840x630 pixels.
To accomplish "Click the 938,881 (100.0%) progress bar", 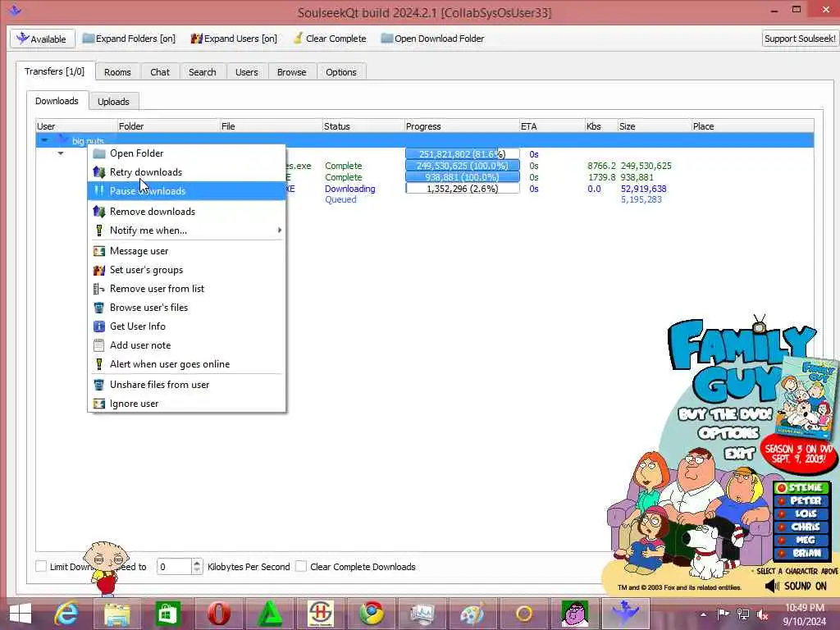I will (x=463, y=177).
